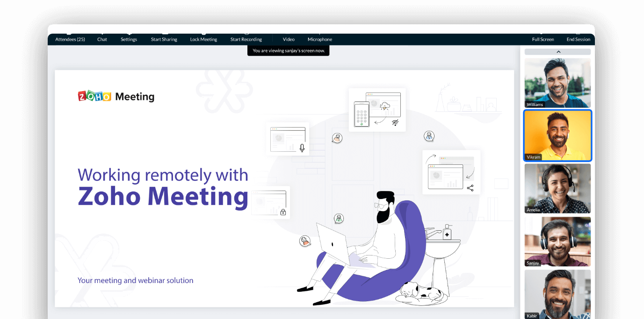Open meeting Settings
This screenshot has width=644, height=319.
click(x=129, y=39)
